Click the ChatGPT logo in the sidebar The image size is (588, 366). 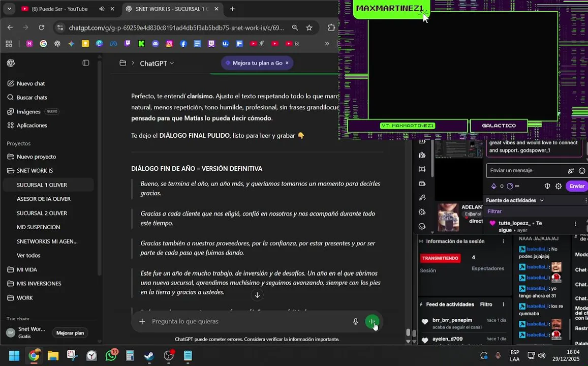click(x=11, y=63)
